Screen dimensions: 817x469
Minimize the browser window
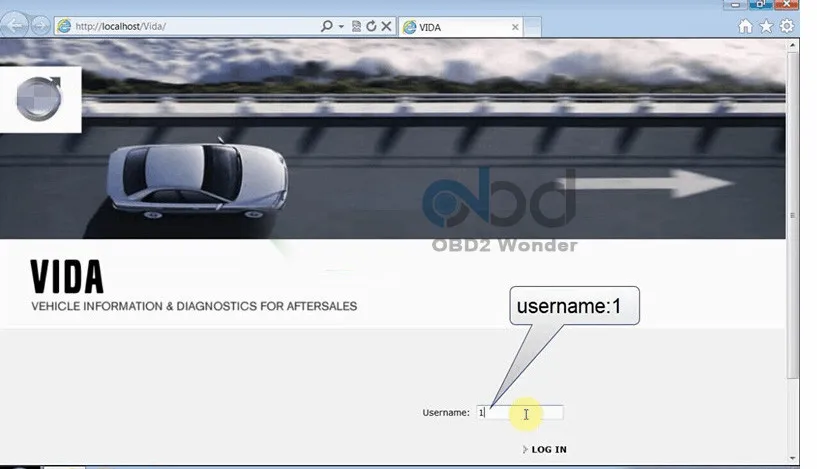coord(735,5)
